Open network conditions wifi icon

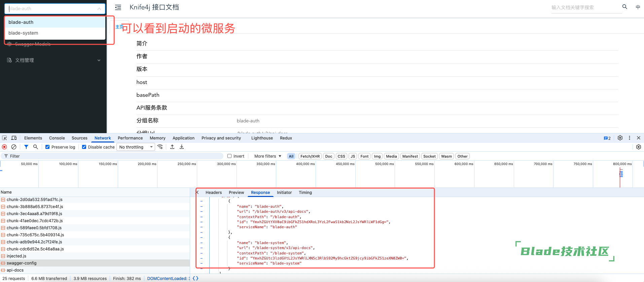pos(160,147)
